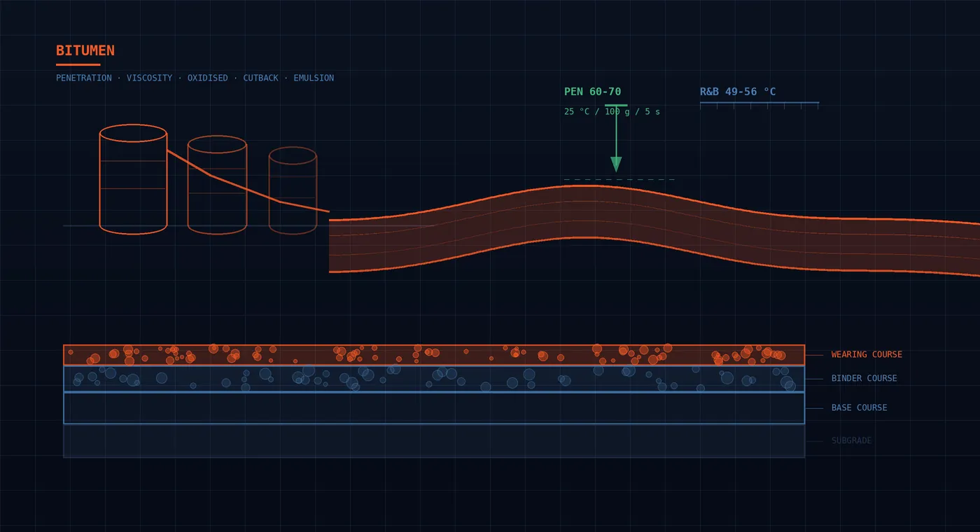Click the word OXIDISED
980x532 pixels.
(207, 78)
